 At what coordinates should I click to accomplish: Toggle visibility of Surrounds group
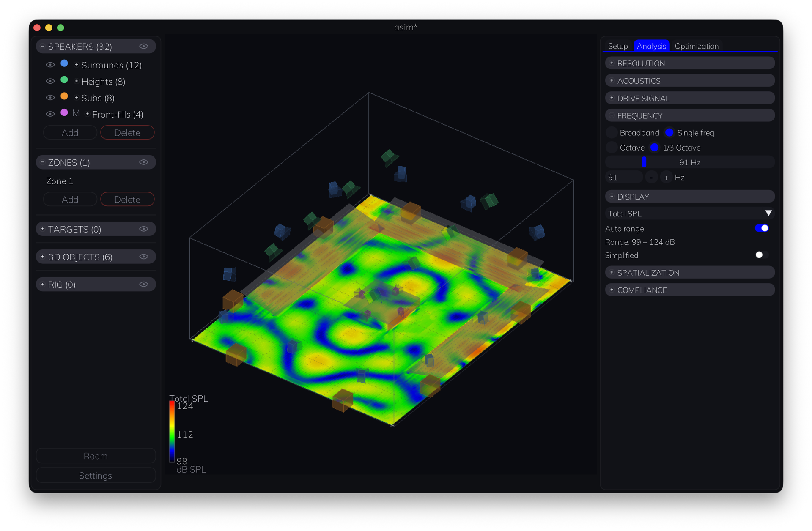(50, 65)
